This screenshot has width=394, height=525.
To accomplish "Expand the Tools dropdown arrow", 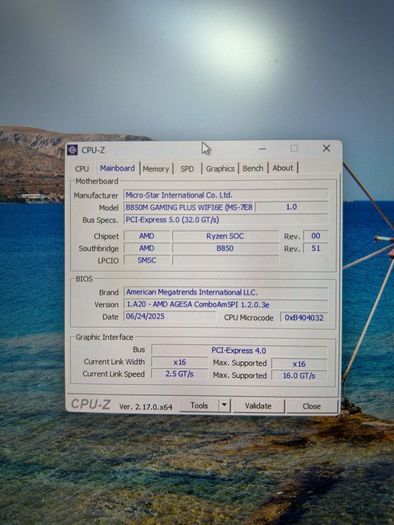I will (x=224, y=405).
